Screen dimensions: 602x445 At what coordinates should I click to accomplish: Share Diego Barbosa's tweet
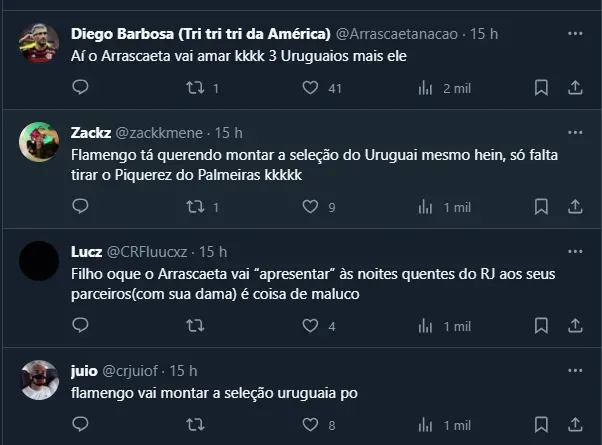(575, 88)
